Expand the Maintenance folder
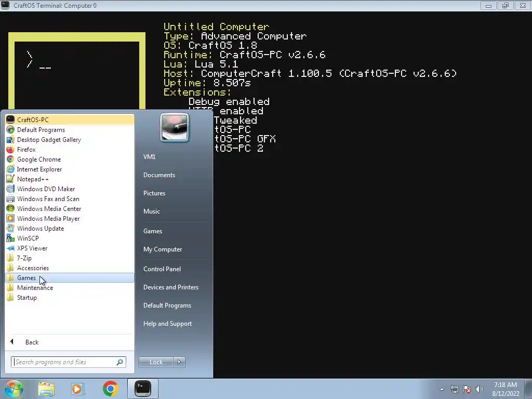Screen dimensions: 532x399 click(70, 287)
